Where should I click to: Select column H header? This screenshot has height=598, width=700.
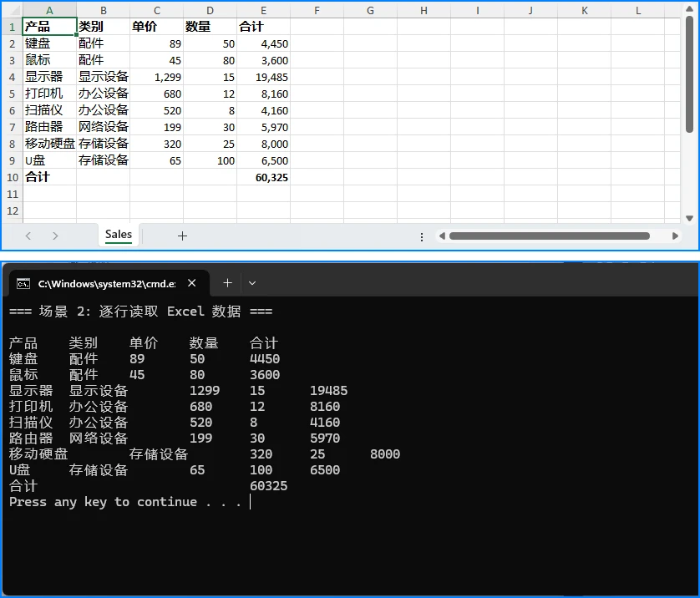[424, 10]
